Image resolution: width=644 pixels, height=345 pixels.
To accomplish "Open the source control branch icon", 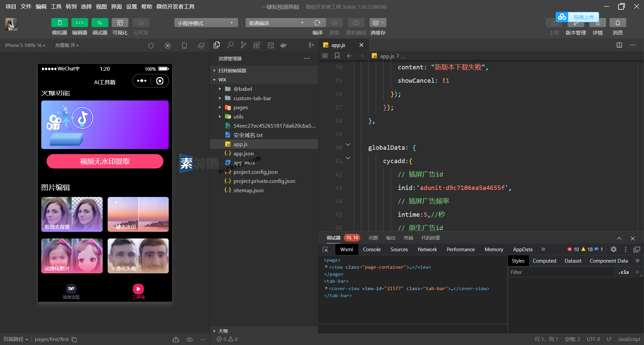I will (x=244, y=45).
